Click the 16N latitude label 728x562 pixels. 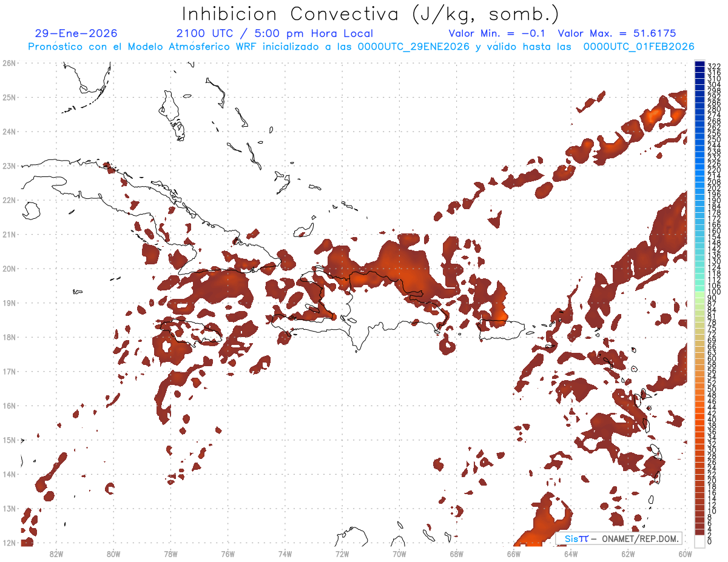click(8, 406)
